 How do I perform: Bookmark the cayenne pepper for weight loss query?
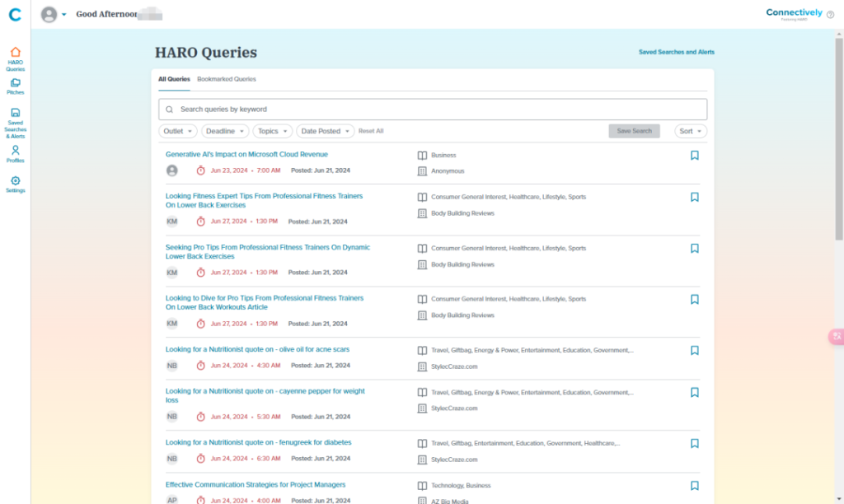(x=694, y=393)
